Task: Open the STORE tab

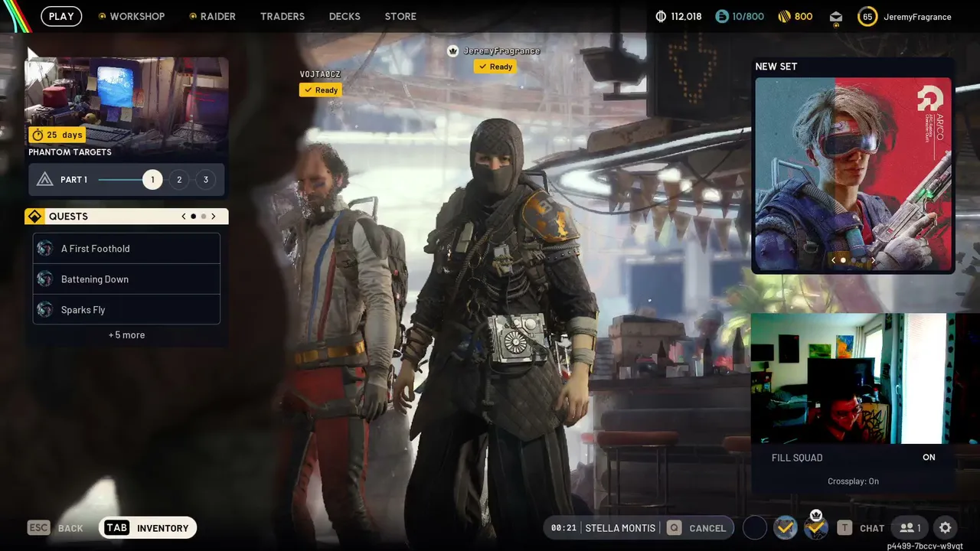Action: (400, 16)
